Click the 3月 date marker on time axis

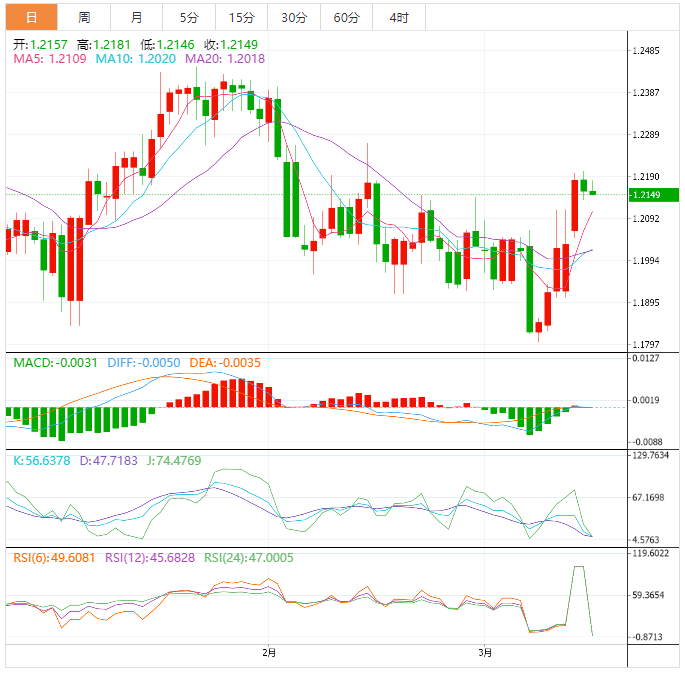click(485, 653)
